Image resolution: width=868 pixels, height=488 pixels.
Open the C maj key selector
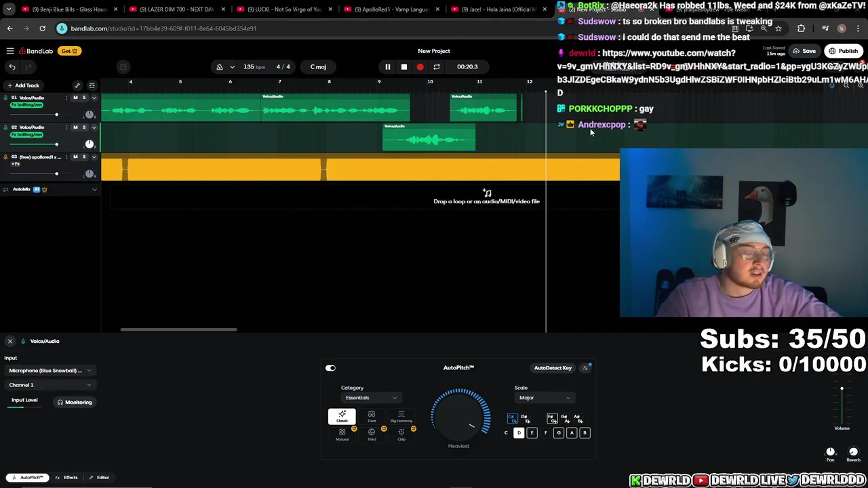pos(318,66)
